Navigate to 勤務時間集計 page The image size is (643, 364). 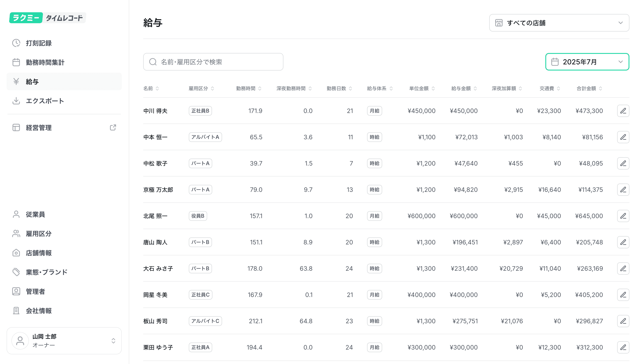45,62
